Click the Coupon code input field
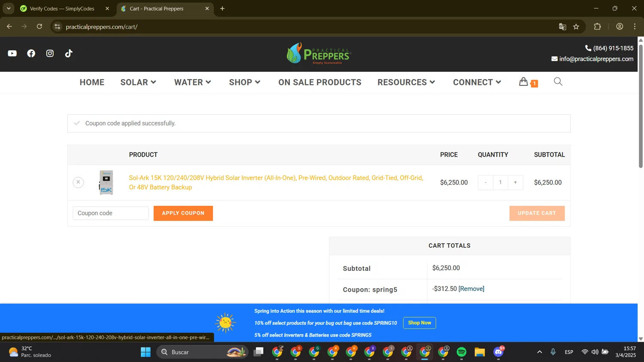 [x=110, y=213]
